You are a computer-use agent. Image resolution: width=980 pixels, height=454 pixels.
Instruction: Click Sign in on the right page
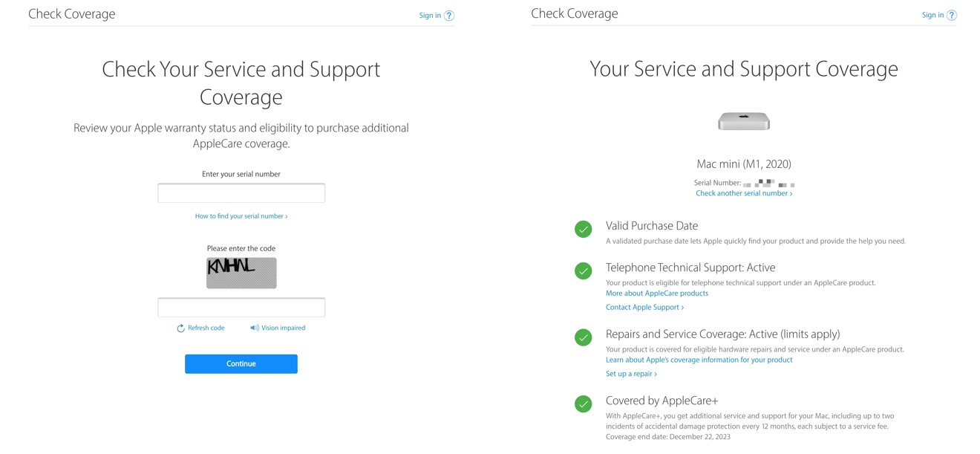click(932, 15)
